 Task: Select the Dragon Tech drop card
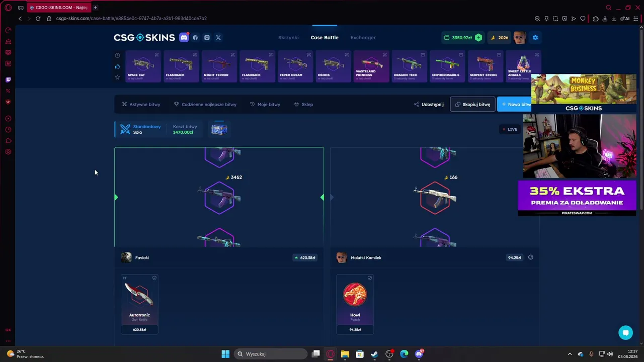410,66
